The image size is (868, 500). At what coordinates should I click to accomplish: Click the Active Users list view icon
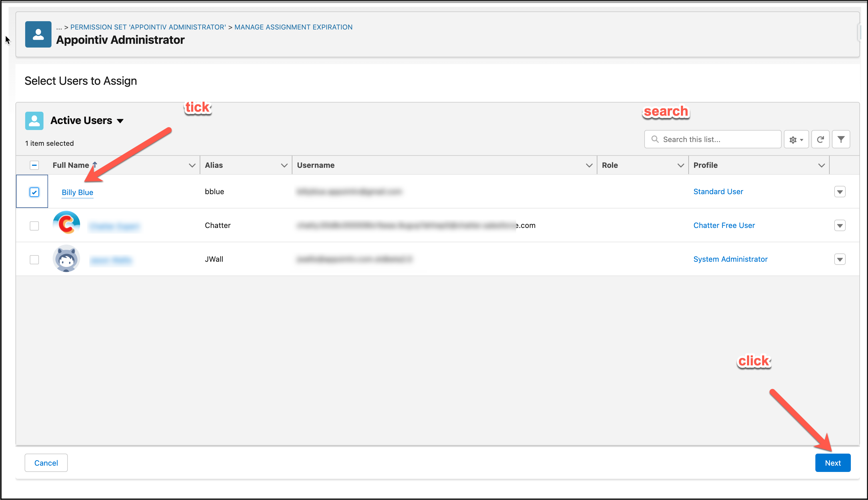(x=34, y=121)
